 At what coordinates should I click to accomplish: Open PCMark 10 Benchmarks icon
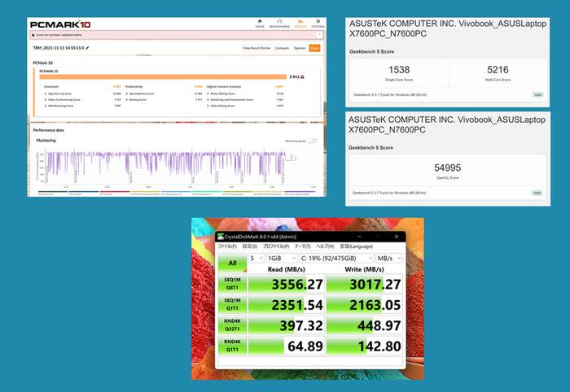click(279, 21)
